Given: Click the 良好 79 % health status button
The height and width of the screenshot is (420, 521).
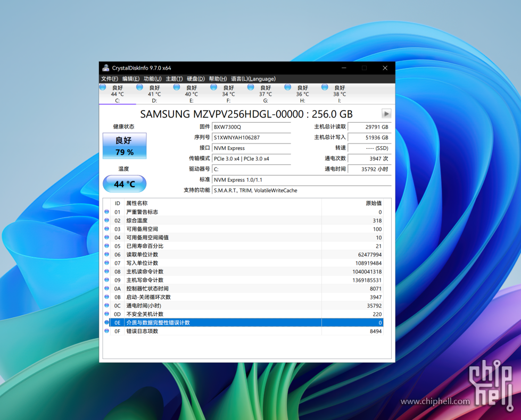Looking at the screenshot, I should (x=125, y=146).
